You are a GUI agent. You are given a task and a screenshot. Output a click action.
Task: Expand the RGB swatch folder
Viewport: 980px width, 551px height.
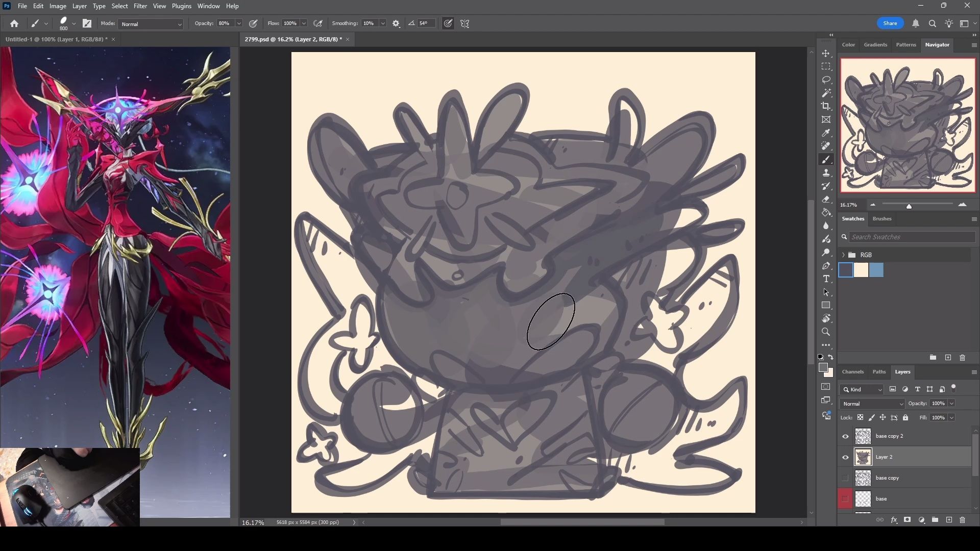843,255
